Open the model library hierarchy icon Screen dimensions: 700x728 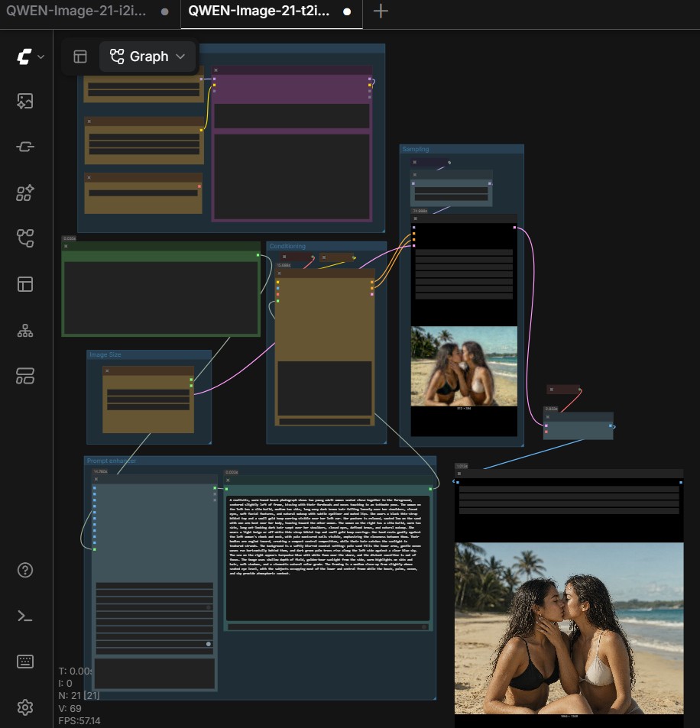pyautogui.click(x=25, y=331)
